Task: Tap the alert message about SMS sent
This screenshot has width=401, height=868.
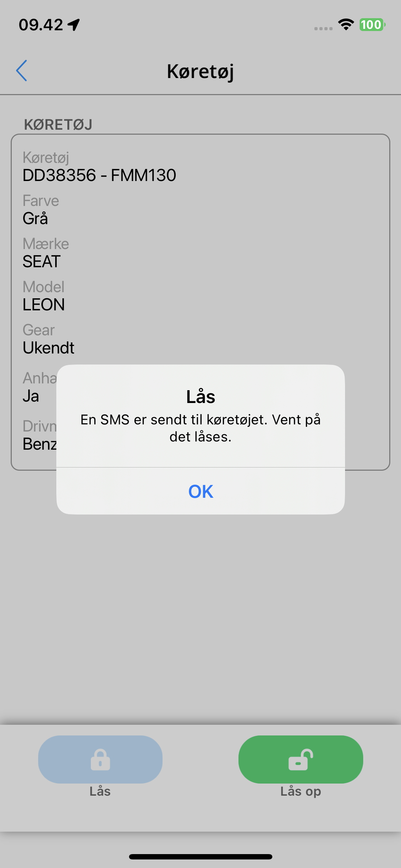Action: [x=201, y=428]
